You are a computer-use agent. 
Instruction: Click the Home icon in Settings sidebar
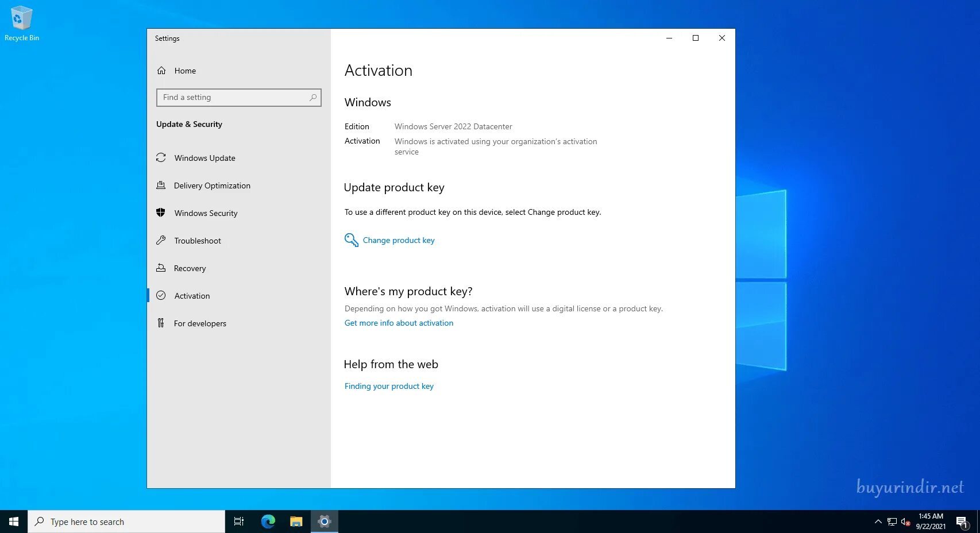click(x=161, y=71)
